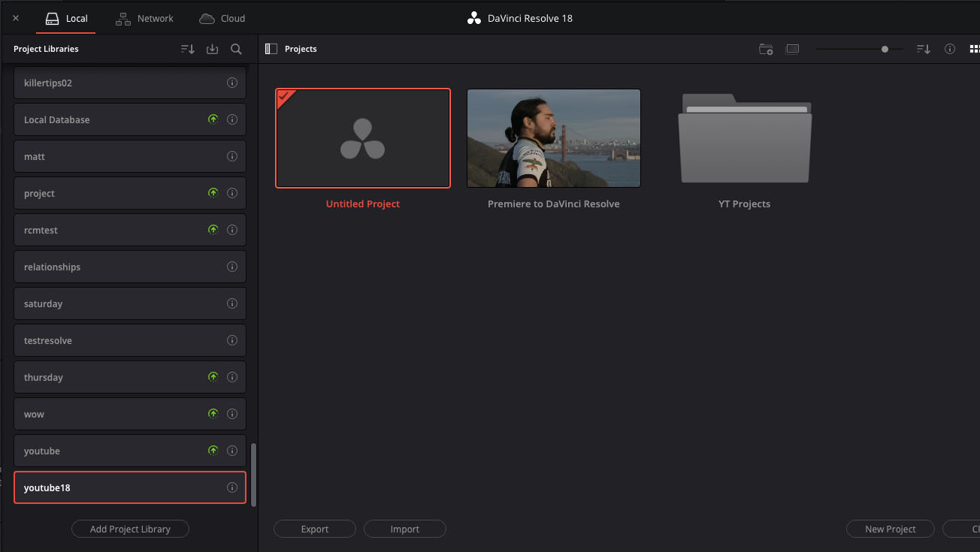Click the upgrade arrow on thursday
The height and width of the screenshot is (552, 980).
click(x=213, y=377)
